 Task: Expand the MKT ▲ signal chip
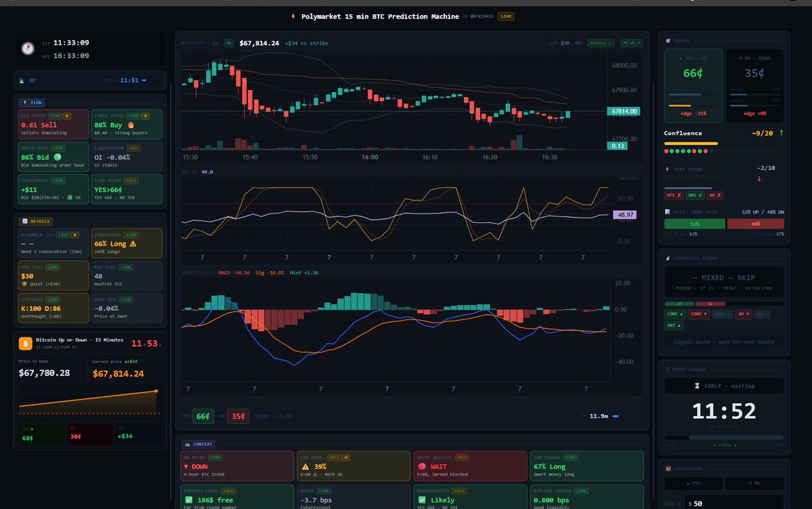point(675,325)
